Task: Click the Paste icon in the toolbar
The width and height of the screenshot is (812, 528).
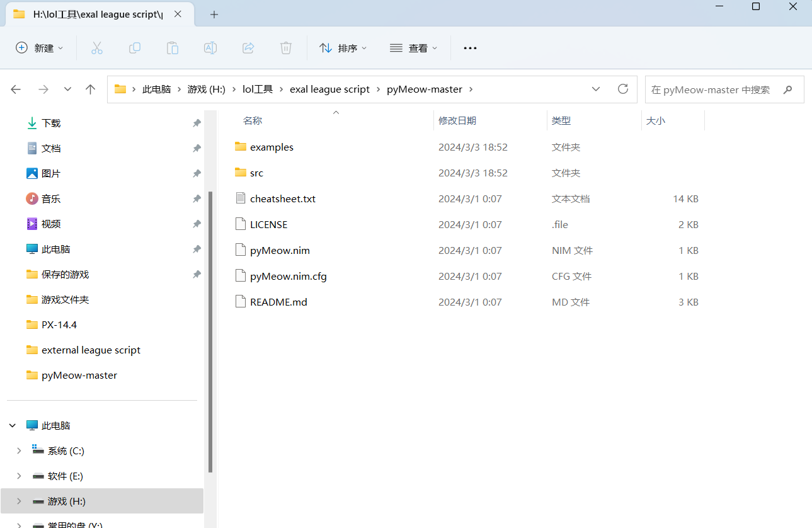Action: [x=172, y=48]
